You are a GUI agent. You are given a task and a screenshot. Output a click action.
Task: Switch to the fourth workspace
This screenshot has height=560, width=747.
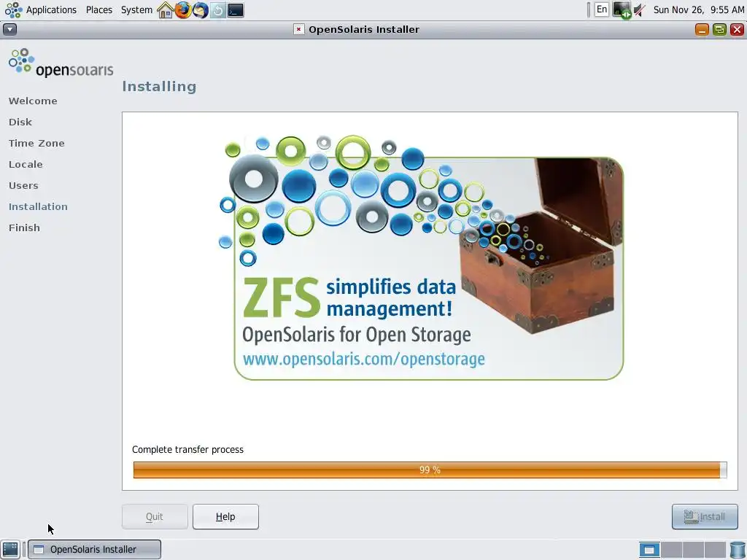pyautogui.click(x=715, y=550)
